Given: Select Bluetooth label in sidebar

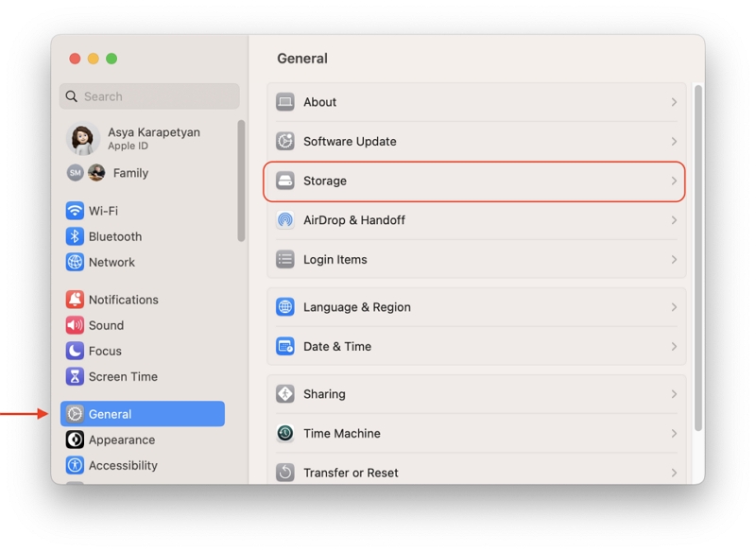Looking at the screenshot, I should click(x=115, y=236).
